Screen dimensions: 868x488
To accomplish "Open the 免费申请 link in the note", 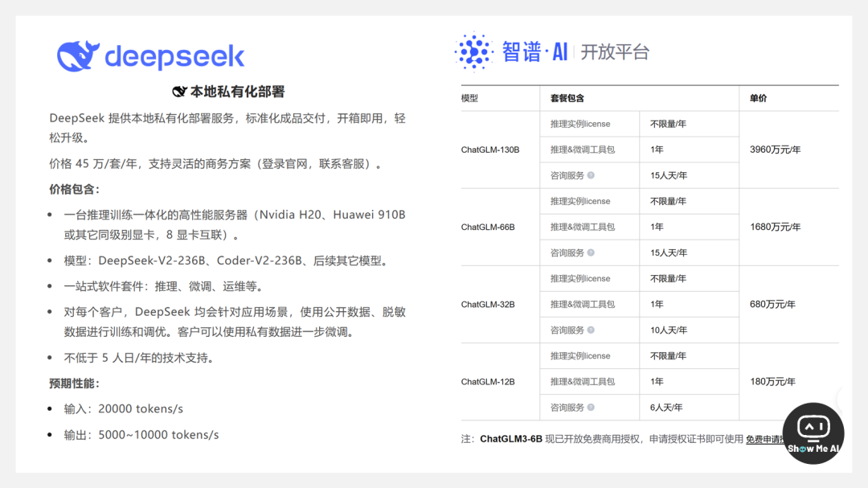I will coord(766,439).
